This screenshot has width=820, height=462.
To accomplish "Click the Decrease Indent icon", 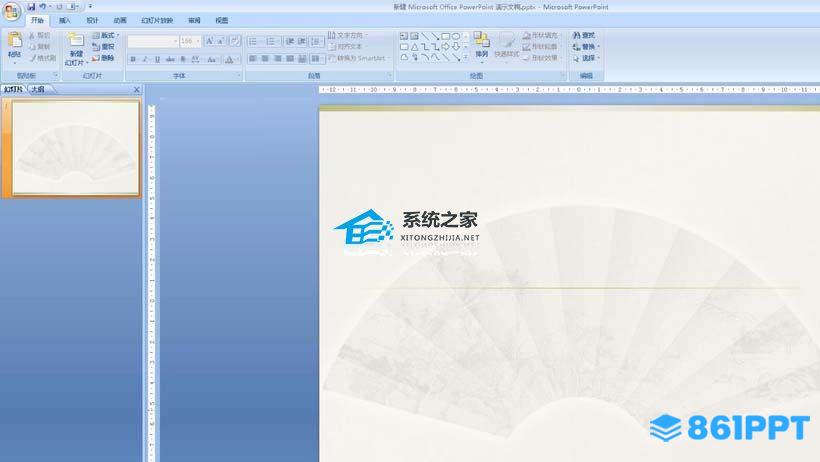I will click(x=289, y=41).
